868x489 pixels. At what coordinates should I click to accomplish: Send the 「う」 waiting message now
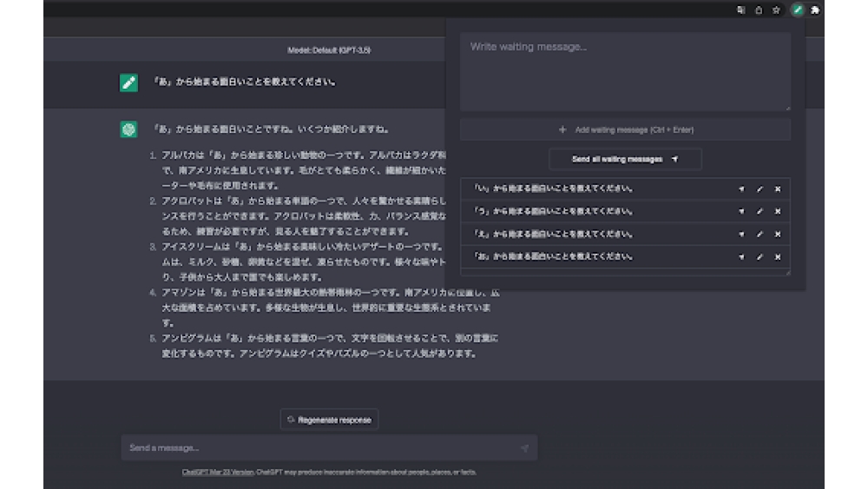click(741, 212)
